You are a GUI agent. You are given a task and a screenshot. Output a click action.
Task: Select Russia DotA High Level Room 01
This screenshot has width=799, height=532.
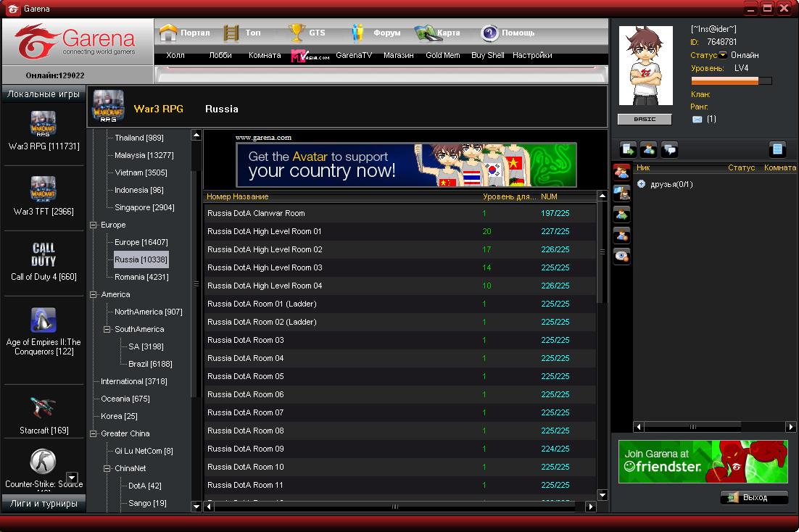click(400, 231)
